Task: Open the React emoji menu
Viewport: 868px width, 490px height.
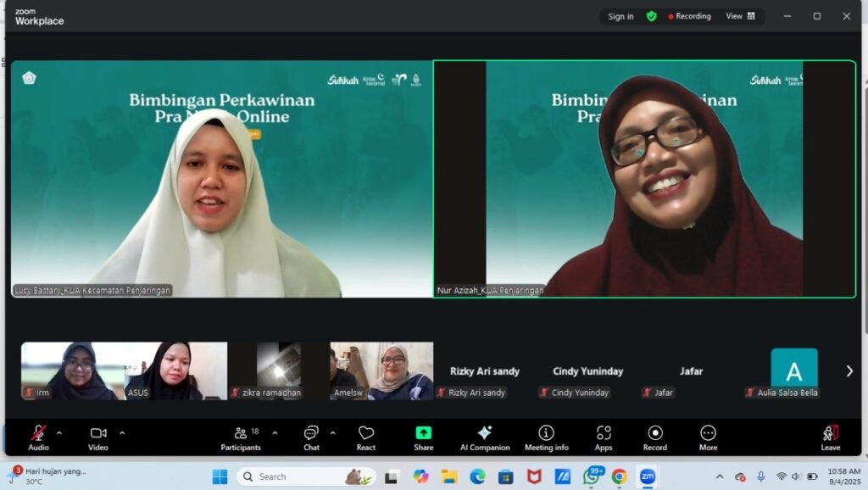Action: pyautogui.click(x=366, y=437)
